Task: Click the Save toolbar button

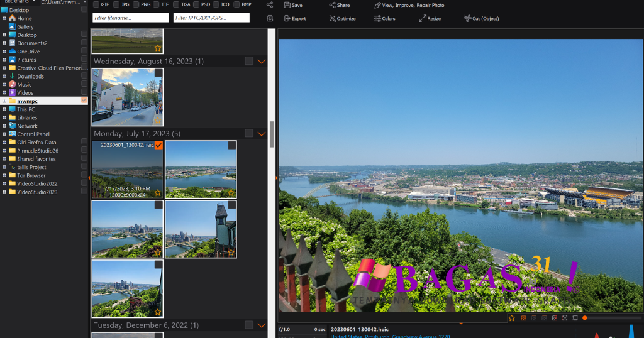Action: (x=293, y=5)
